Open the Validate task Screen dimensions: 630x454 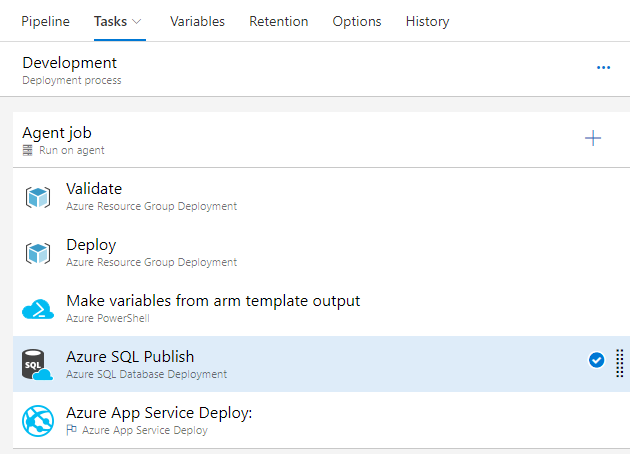pyautogui.click(x=321, y=196)
